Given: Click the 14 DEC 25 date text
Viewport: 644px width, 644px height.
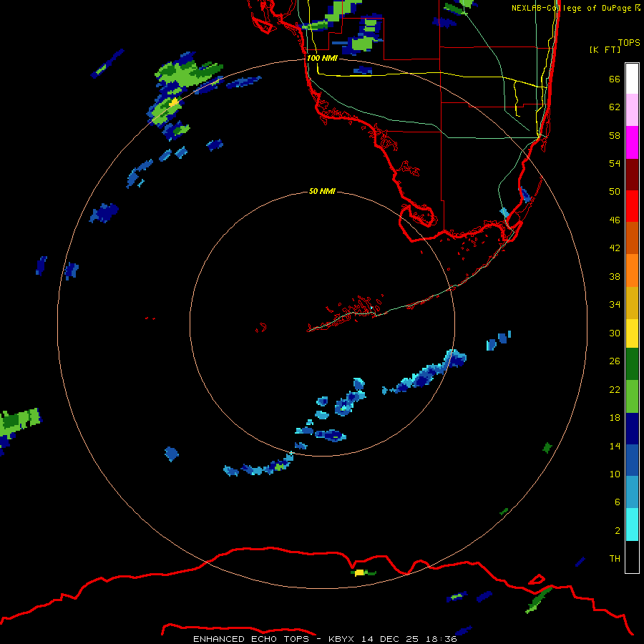Looking at the screenshot, I should pyautogui.click(x=389, y=639).
